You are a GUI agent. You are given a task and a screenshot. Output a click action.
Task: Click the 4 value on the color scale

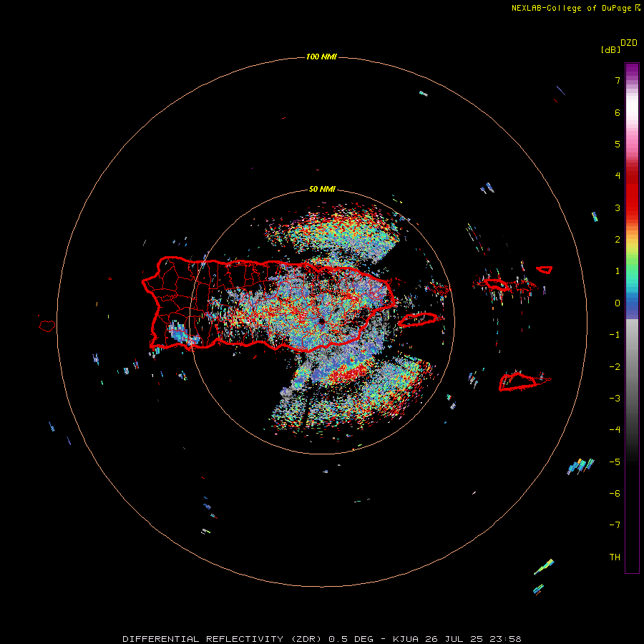[x=618, y=176]
